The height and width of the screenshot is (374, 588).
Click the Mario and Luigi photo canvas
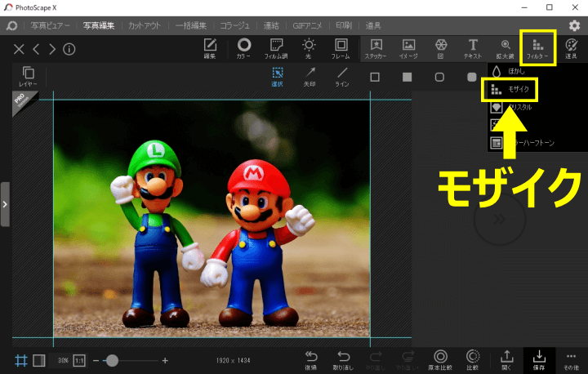(212, 219)
